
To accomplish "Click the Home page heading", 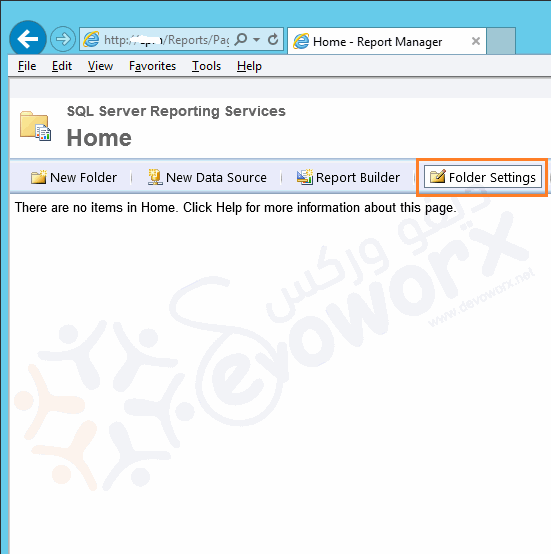I will click(x=99, y=137).
